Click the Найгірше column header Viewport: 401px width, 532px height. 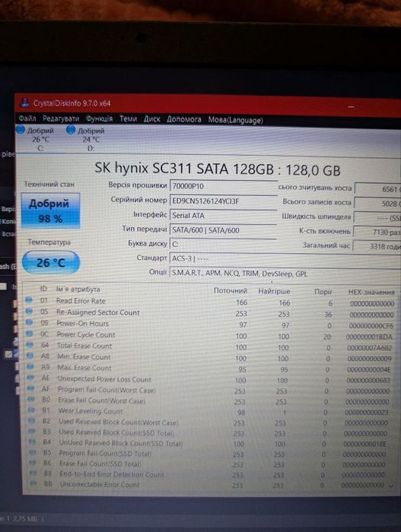(274, 291)
